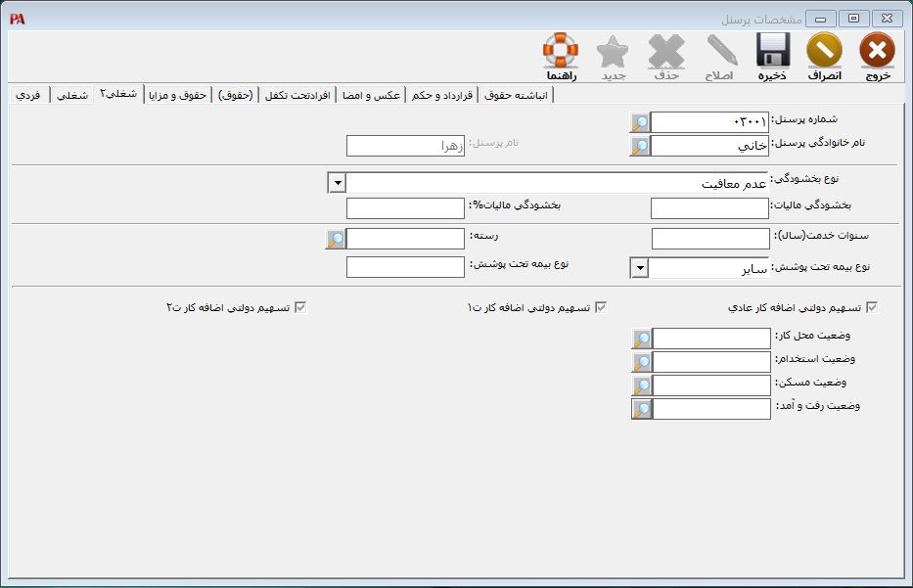
Task: Open lookup for وضعیت محل کار
Action: (641, 339)
